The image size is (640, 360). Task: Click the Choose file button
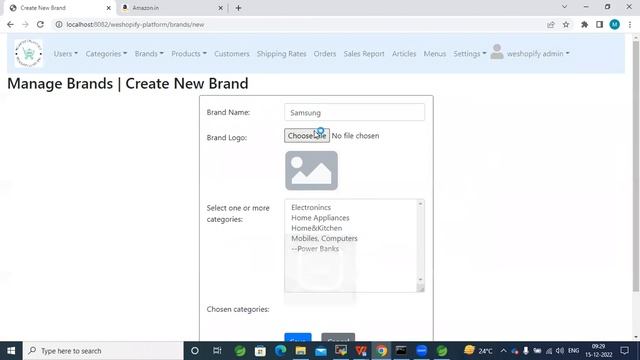pyautogui.click(x=307, y=136)
